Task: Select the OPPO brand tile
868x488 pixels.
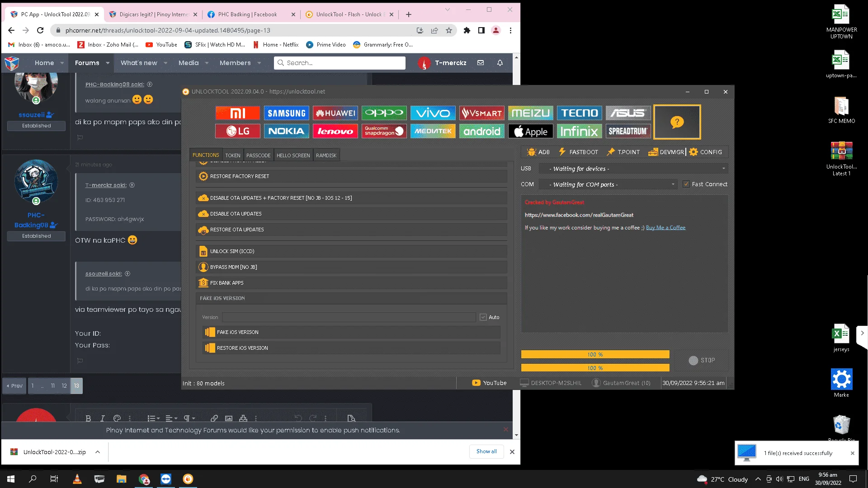Action: point(384,113)
